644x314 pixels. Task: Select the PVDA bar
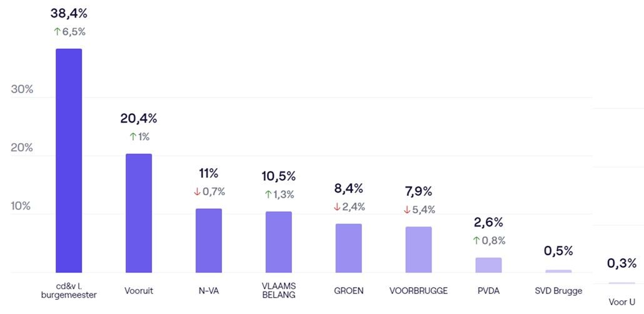(488, 265)
